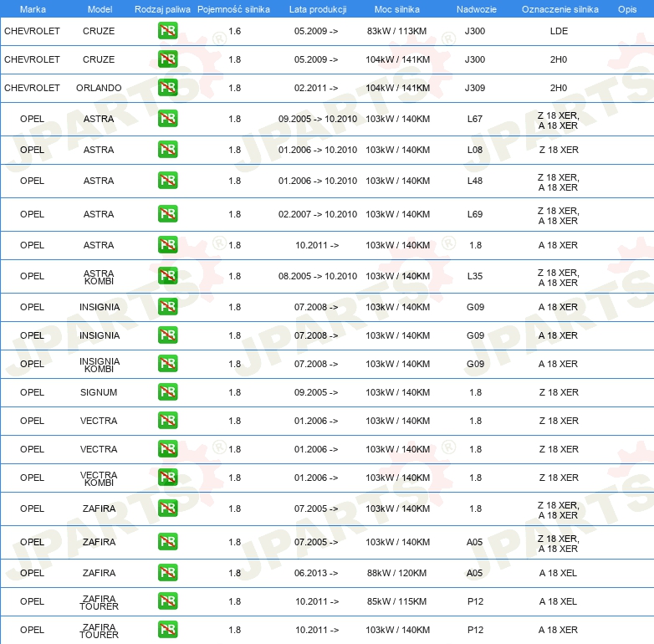This screenshot has height=644, width=654.
Task: Select the Oznaczenie silnika column header
Action: [x=559, y=8]
